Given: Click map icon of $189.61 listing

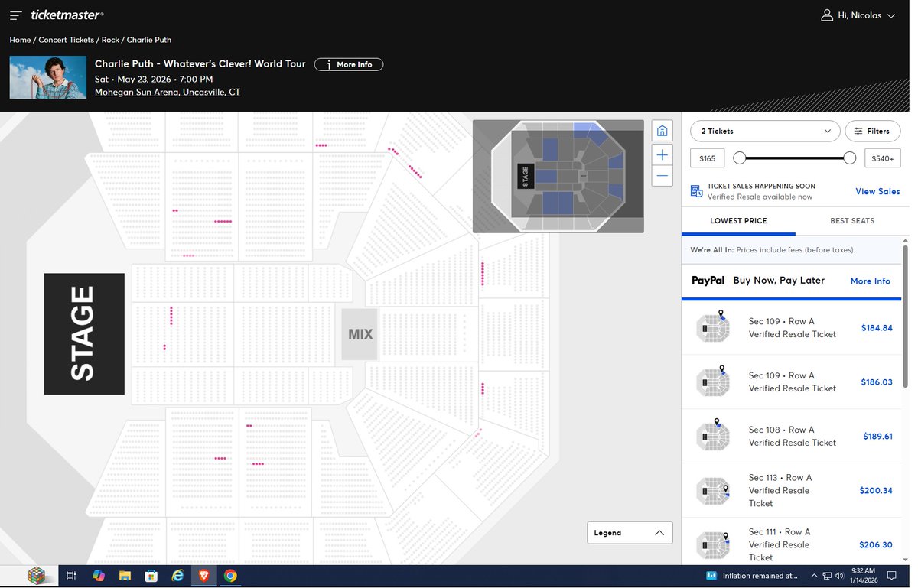Looking at the screenshot, I should click(712, 435).
